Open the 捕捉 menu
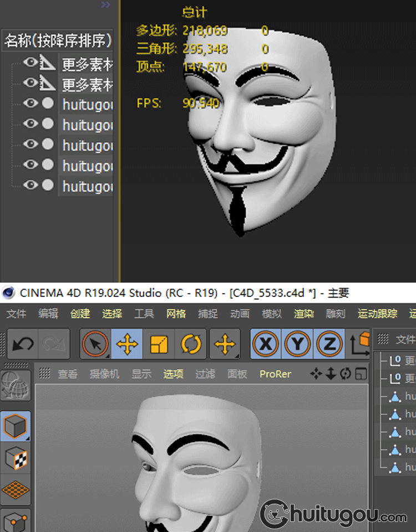 207,314
